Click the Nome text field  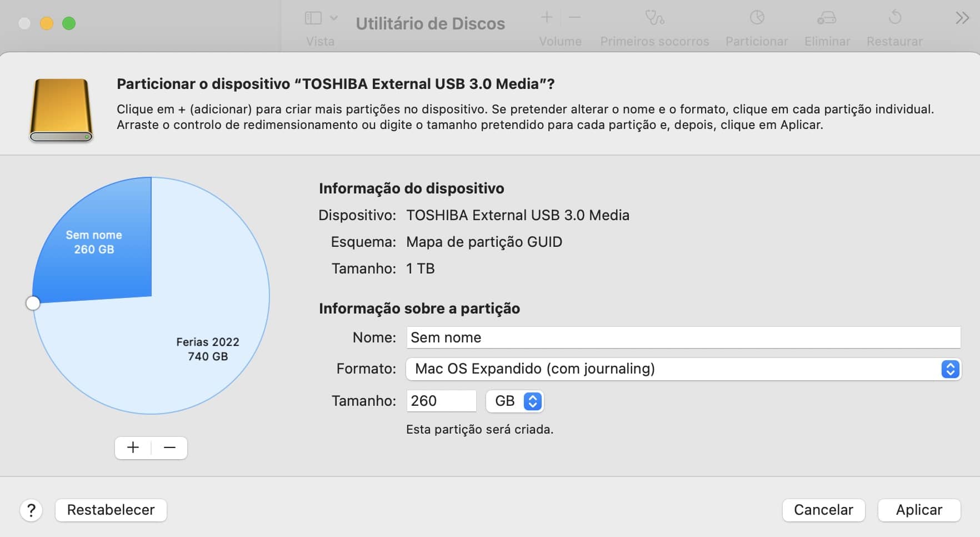683,337
